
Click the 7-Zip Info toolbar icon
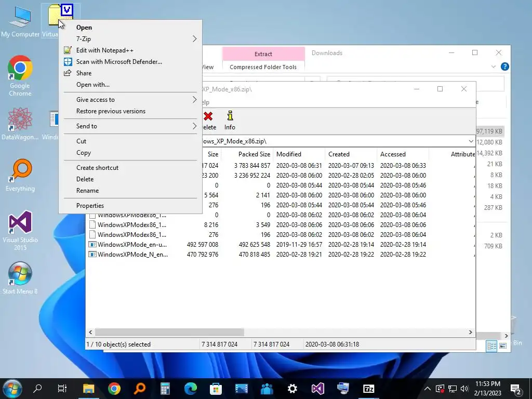pyautogui.click(x=230, y=116)
